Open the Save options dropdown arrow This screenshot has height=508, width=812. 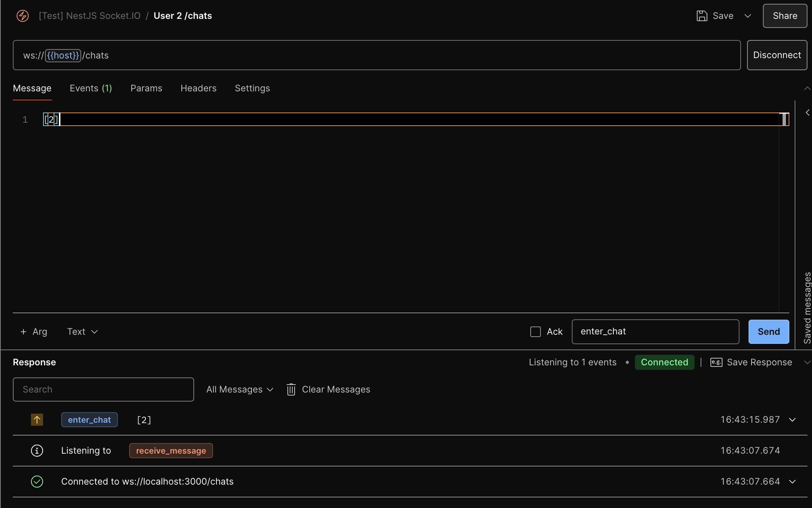click(747, 16)
